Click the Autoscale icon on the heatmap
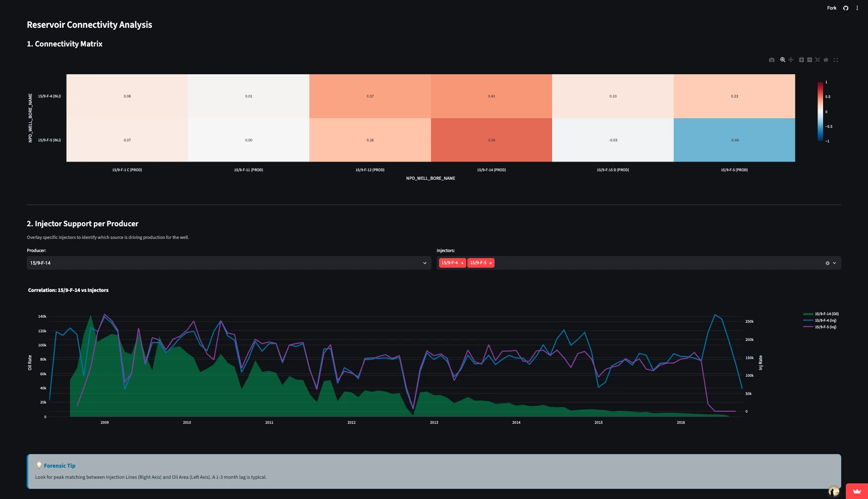The image size is (868, 499). tap(818, 60)
